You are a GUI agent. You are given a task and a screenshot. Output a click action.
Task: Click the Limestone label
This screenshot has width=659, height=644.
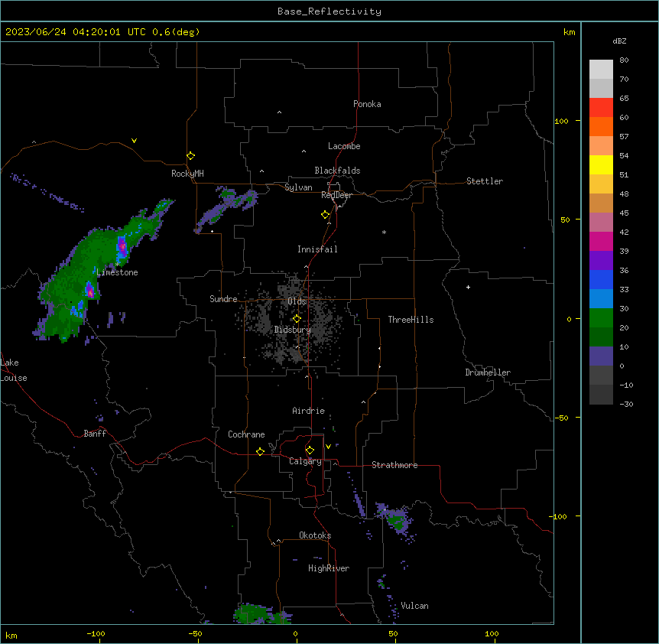click(117, 272)
